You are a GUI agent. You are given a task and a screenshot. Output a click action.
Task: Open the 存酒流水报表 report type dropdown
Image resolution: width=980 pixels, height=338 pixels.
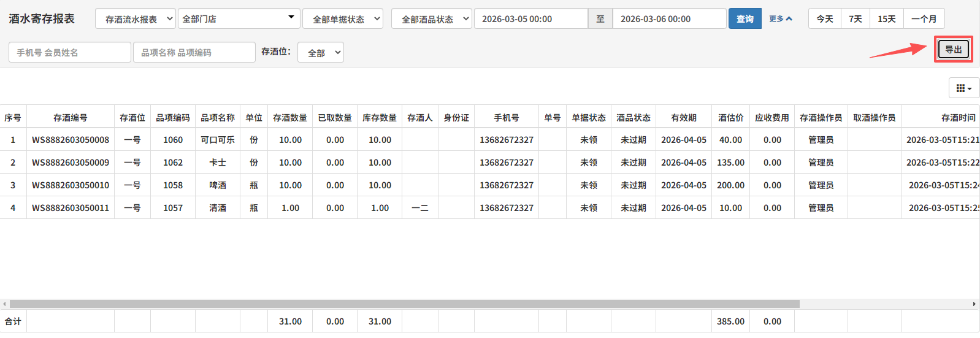coord(135,19)
